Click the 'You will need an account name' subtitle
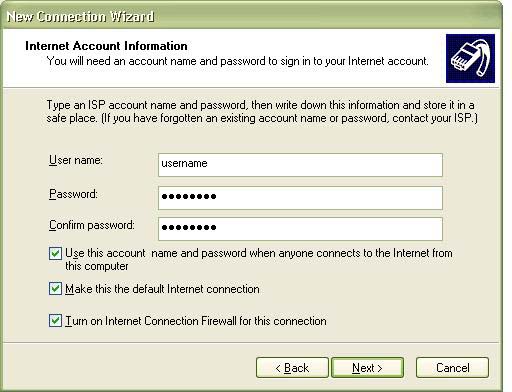512x392 pixels. 238,61
